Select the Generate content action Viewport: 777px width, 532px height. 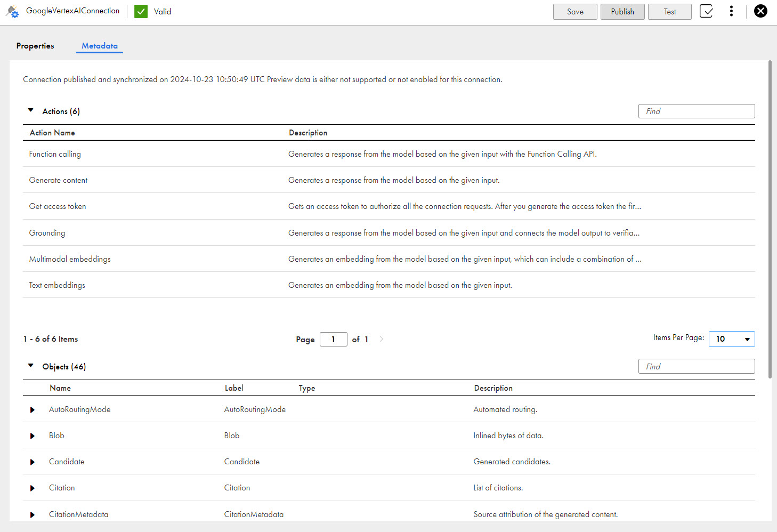pos(58,180)
